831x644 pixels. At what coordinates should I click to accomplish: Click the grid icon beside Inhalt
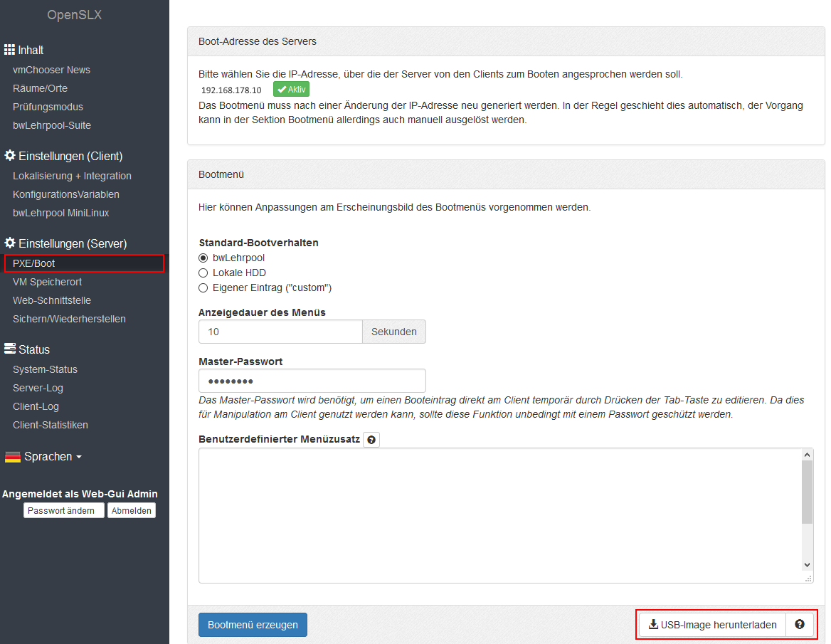[10, 50]
